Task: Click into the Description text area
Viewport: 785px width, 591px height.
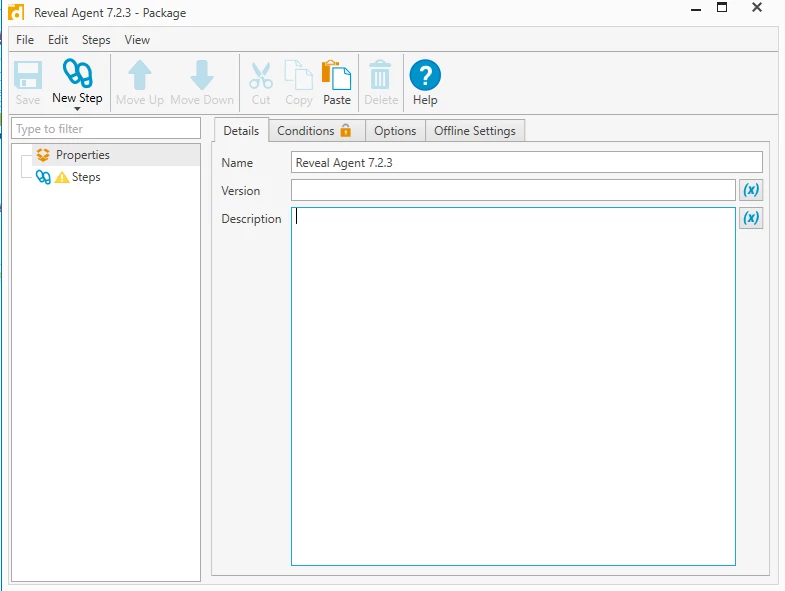Action: point(513,387)
